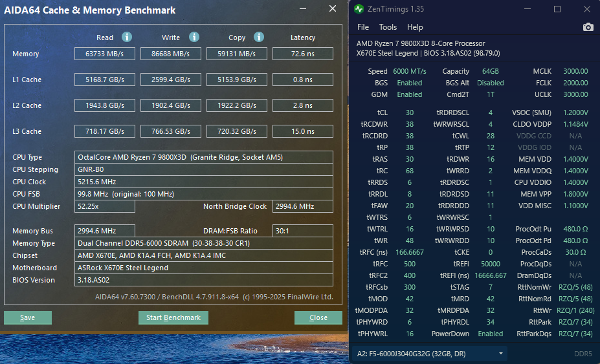Click the CPU FSB field 99.8 MHz
Viewport: 600px width, 364px height.
(x=204, y=194)
